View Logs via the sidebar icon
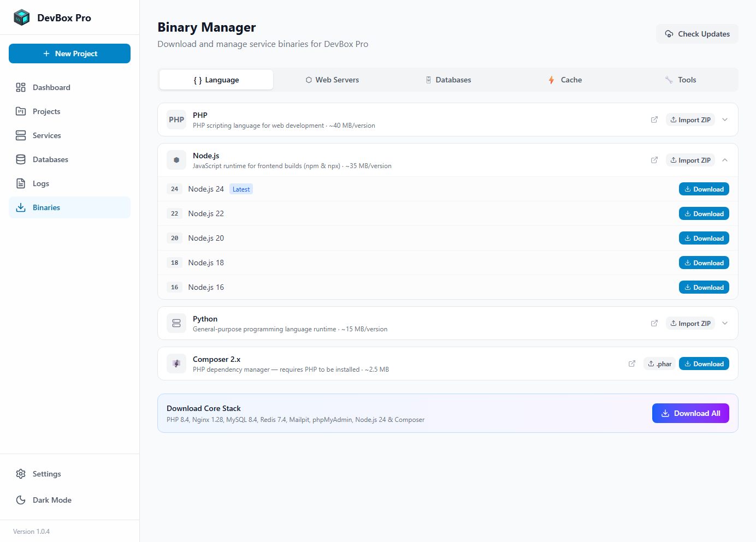Viewport: 756px width, 542px height. tap(21, 183)
